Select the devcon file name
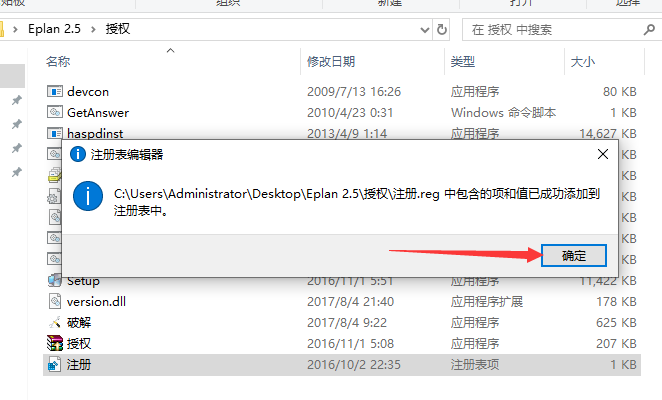 88,92
